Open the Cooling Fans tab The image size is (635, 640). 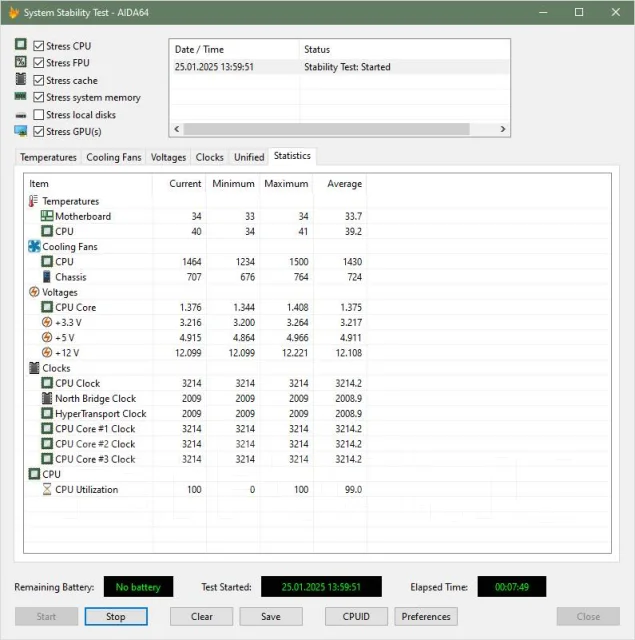(113, 157)
